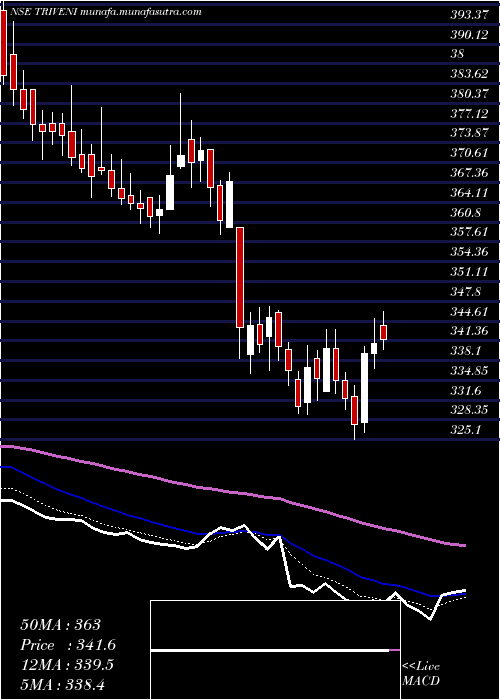The image size is (500, 700).
Task: Select the 351.11 price axis label
Action: click(471, 271)
